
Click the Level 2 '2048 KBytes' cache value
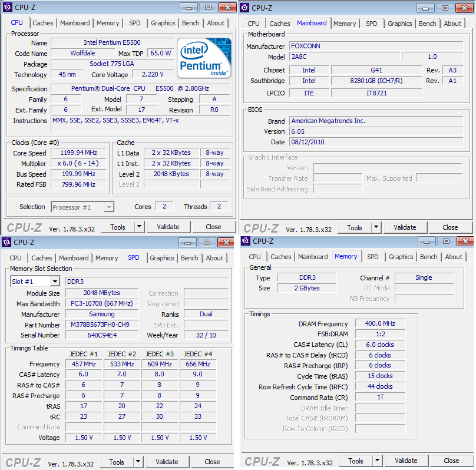click(x=171, y=174)
